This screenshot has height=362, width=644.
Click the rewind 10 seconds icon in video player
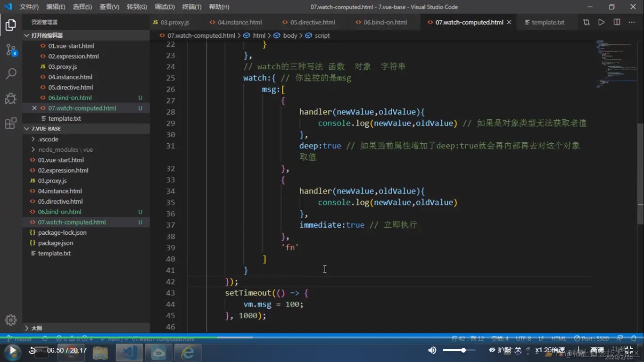tap(32, 350)
